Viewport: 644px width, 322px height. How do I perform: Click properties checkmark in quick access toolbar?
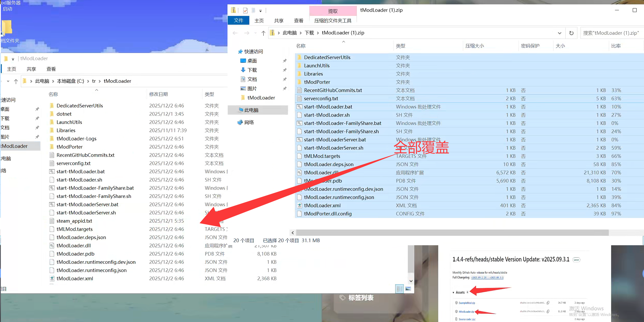(245, 11)
